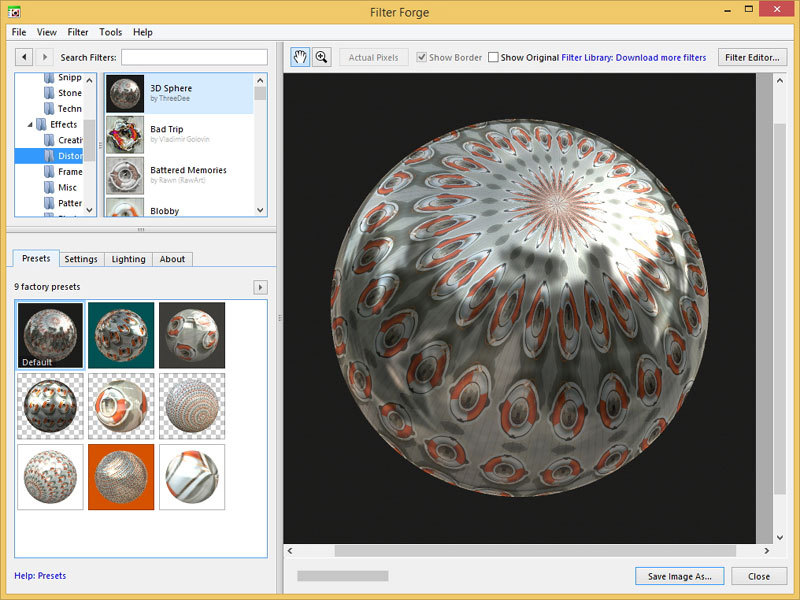The width and height of the screenshot is (800, 600).
Task: Collapse the Effects tree node
Action: [x=30, y=124]
